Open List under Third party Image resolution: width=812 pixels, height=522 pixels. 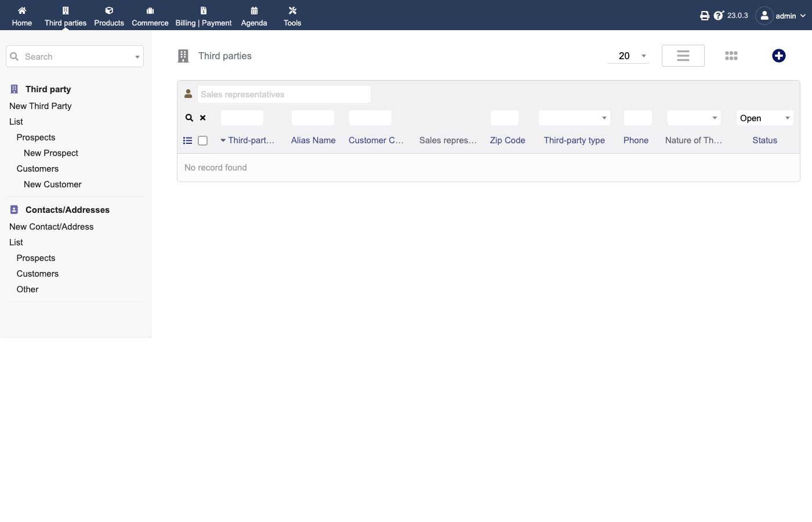[x=16, y=122]
